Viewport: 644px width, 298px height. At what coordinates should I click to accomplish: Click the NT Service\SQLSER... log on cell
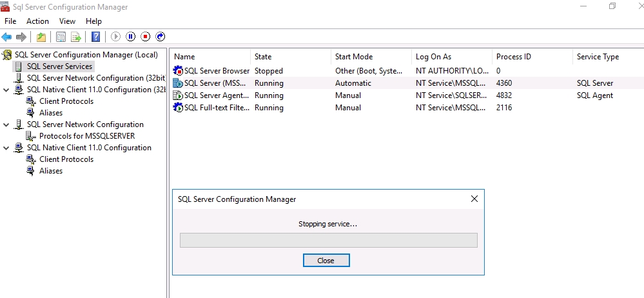(451, 95)
